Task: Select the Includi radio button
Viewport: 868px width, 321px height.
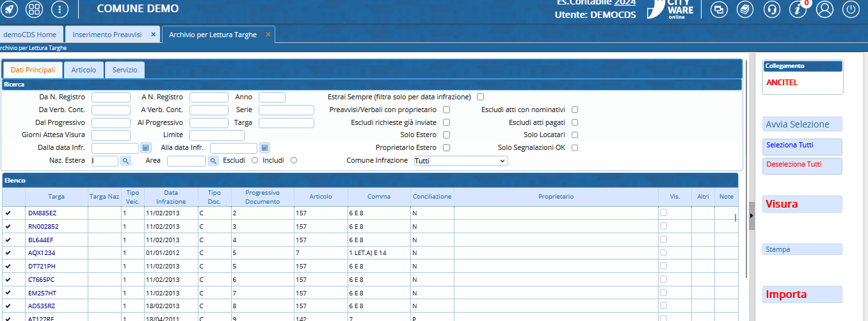Action: click(x=294, y=161)
